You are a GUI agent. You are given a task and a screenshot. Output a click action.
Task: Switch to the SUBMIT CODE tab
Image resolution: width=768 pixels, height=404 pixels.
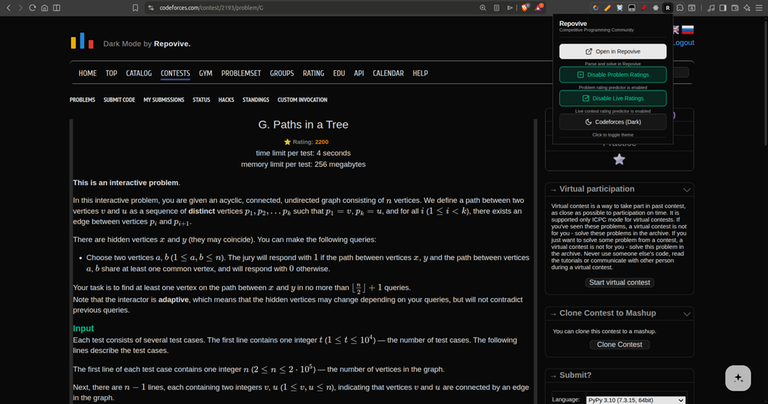coord(119,100)
